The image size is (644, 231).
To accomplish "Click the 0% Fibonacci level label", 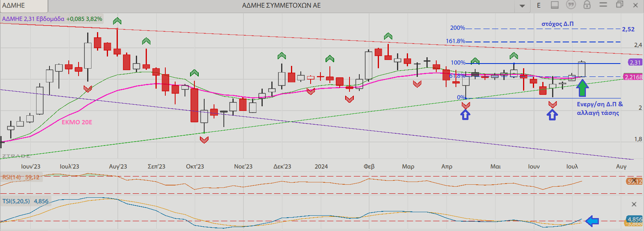I will (x=461, y=97).
